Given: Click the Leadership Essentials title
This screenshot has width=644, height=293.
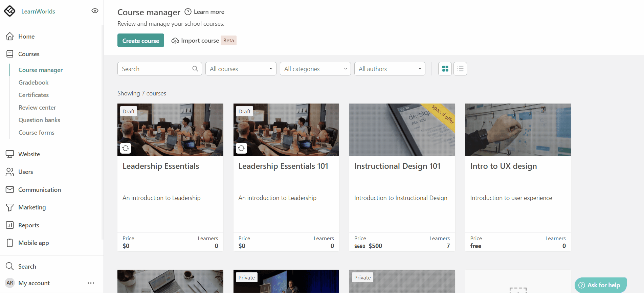Looking at the screenshot, I should 161,166.
